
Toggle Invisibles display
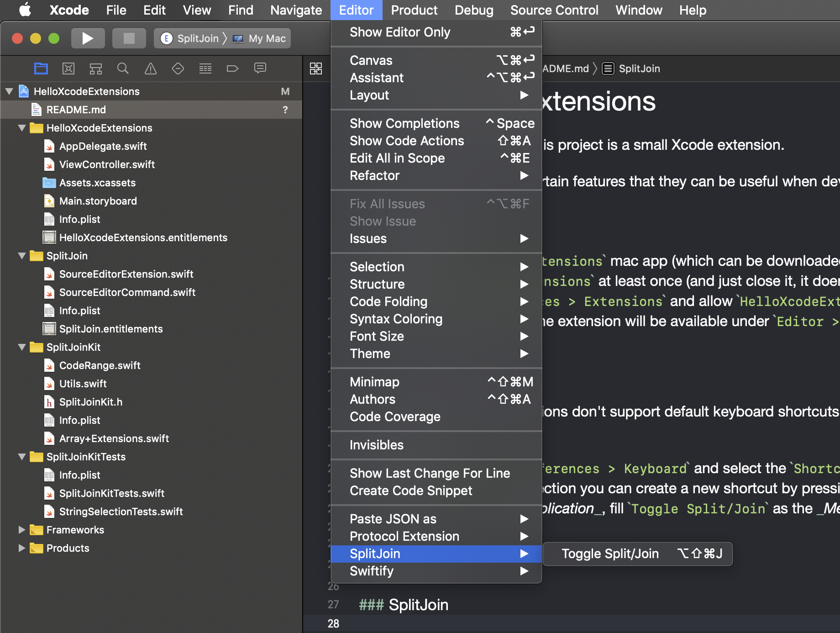(436, 445)
